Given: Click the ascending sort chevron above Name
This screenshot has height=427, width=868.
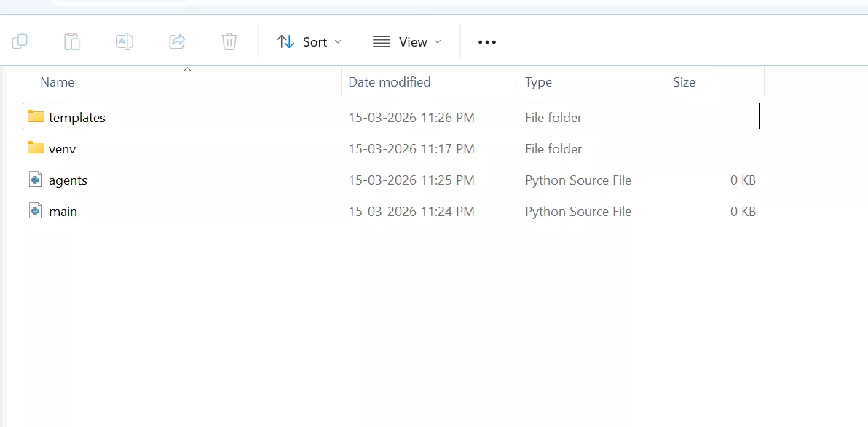Looking at the screenshot, I should pyautogui.click(x=187, y=68).
